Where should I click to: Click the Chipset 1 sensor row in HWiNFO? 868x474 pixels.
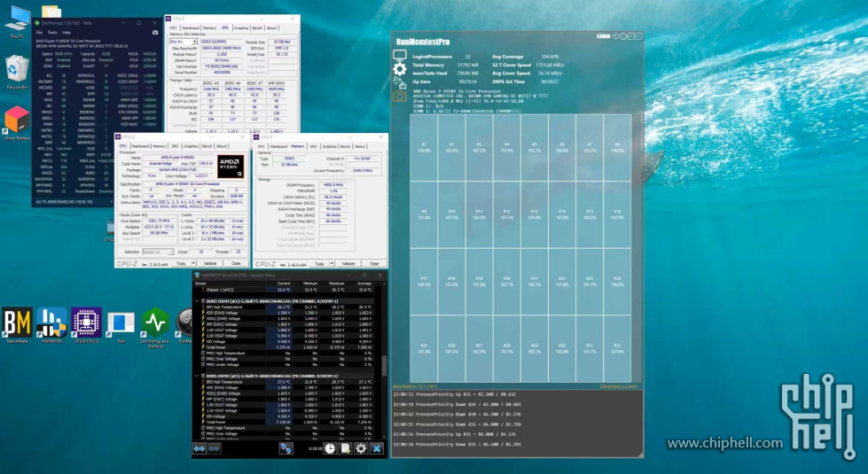click(285, 289)
